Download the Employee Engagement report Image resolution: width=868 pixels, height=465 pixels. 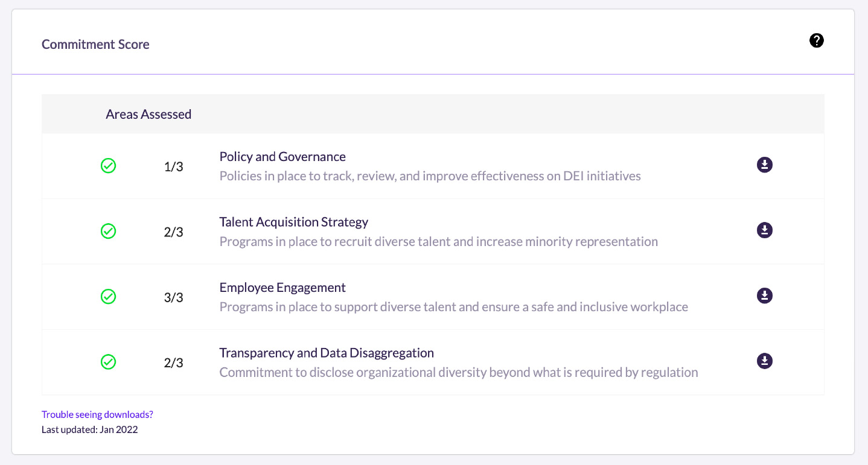click(x=765, y=296)
